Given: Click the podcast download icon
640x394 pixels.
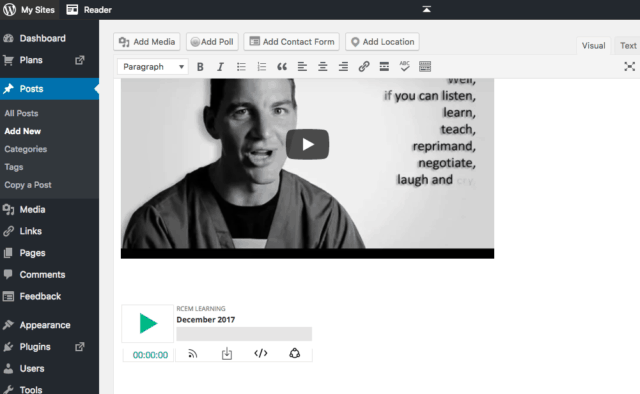Looking at the screenshot, I should [x=227, y=354].
